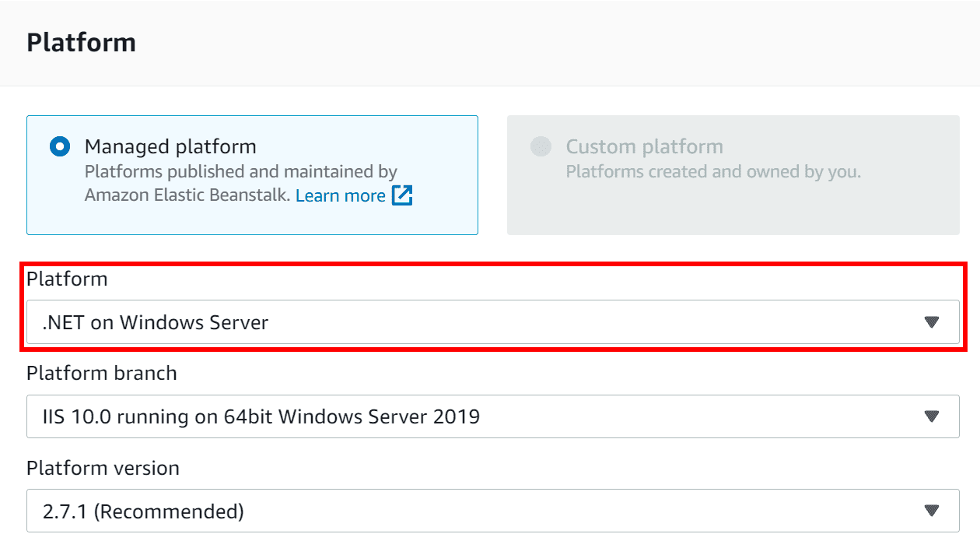Image resolution: width=980 pixels, height=555 pixels.
Task: Click the Platform version field label
Action: click(103, 468)
